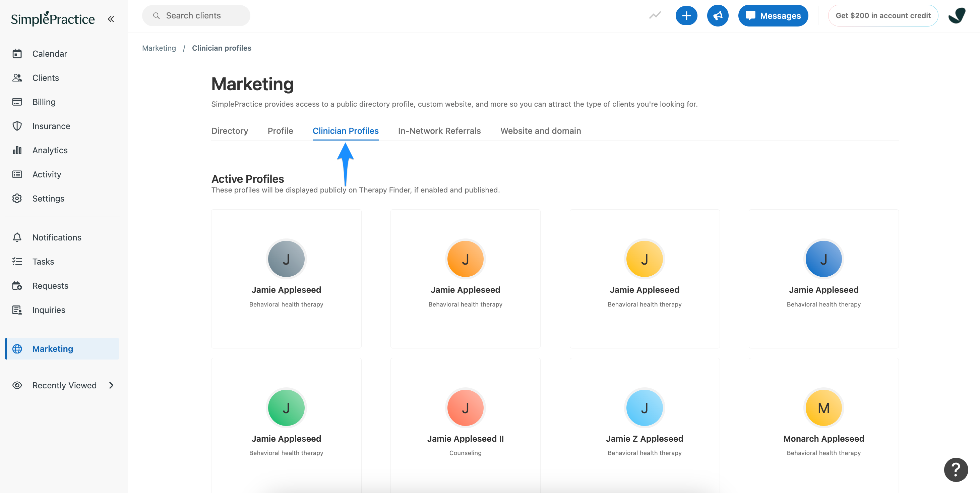Open Jamie Appleseed profile with green avatar
This screenshot has width=980, height=493.
pyautogui.click(x=286, y=425)
